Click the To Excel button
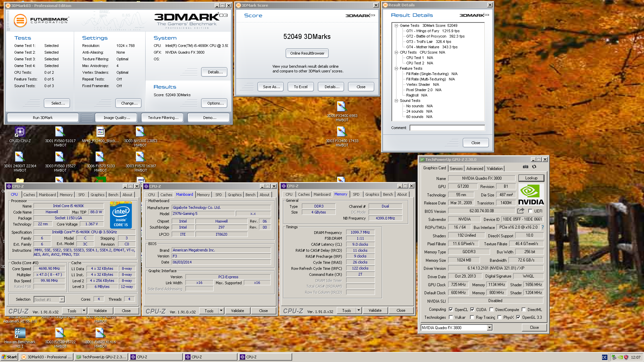Screen dimensions: 644x362 point(301,87)
